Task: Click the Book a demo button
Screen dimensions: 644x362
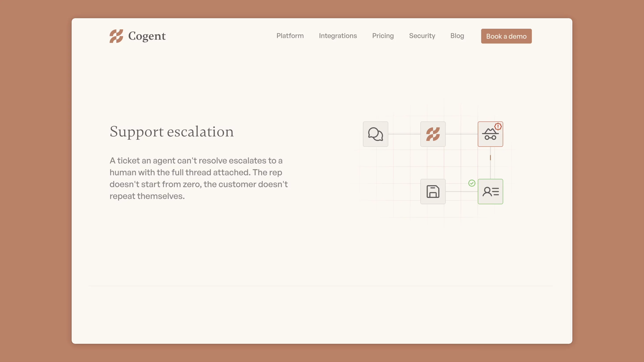Action: (506, 36)
